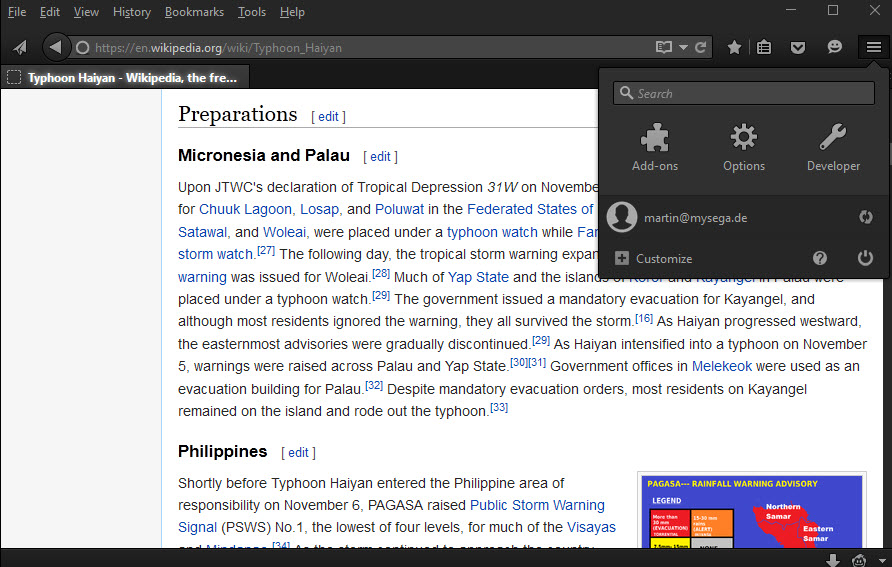Open the Edit menu
Viewport: 892px width, 567px height.
tap(50, 12)
